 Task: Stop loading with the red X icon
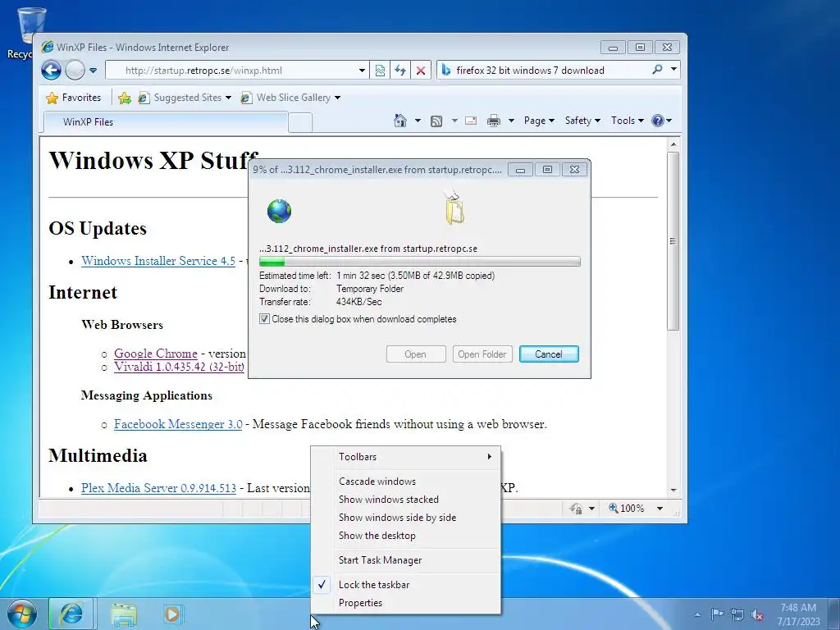421,71
